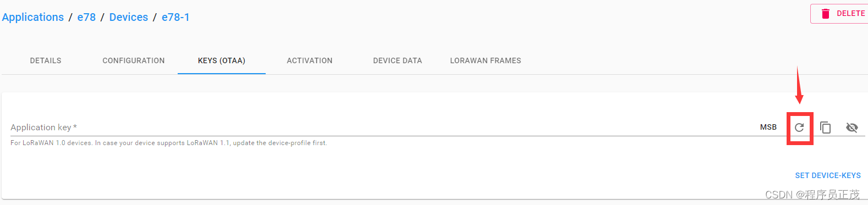Show the LORAWAN FRAMES tab

point(486,60)
